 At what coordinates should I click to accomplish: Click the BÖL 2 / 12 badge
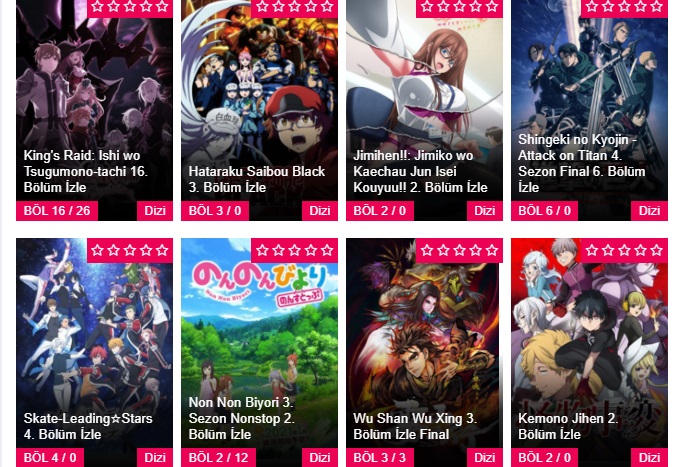click(218, 457)
